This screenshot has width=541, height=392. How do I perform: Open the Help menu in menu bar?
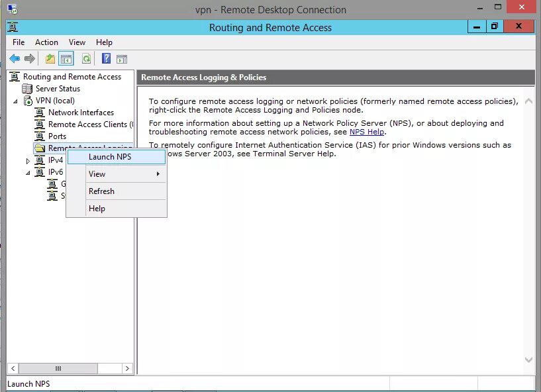pyautogui.click(x=104, y=42)
